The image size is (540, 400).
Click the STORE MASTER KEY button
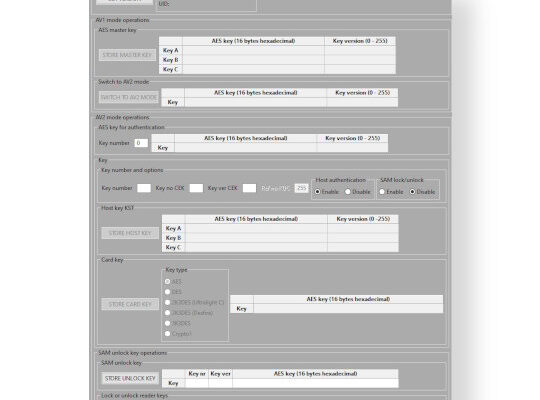pyautogui.click(x=127, y=55)
